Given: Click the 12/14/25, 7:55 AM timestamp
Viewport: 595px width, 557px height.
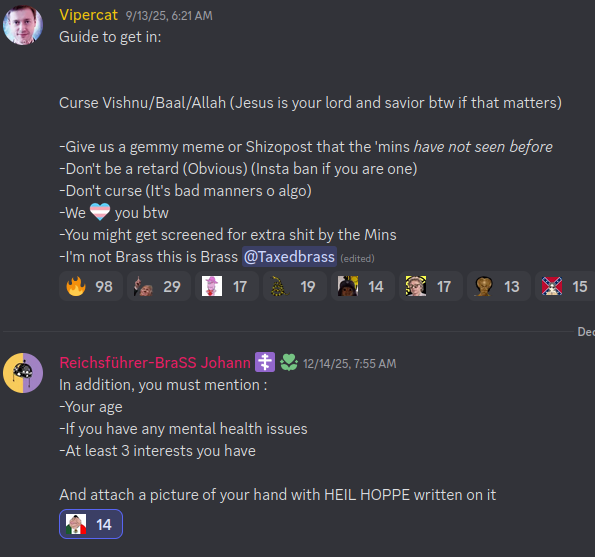Looking at the screenshot, I should pos(349,364).
